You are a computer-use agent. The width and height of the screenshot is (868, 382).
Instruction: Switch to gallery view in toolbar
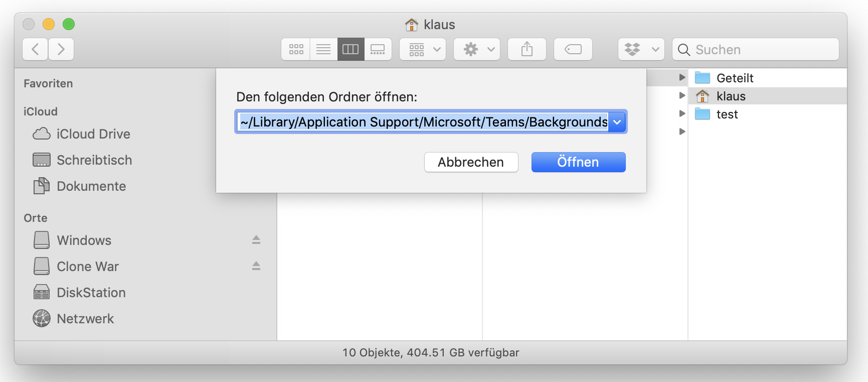(x=378, y=49)
